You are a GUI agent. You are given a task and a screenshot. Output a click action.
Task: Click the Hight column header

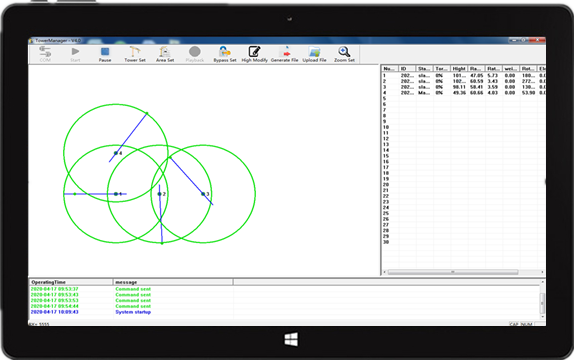[x=459, y=68]
